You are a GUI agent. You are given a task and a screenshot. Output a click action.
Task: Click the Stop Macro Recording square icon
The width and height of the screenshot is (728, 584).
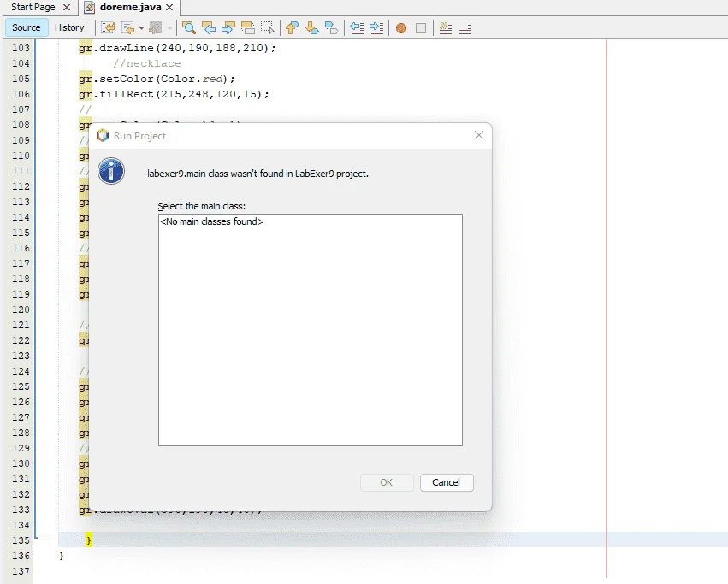pyautogui.click(x=421, y=28)
